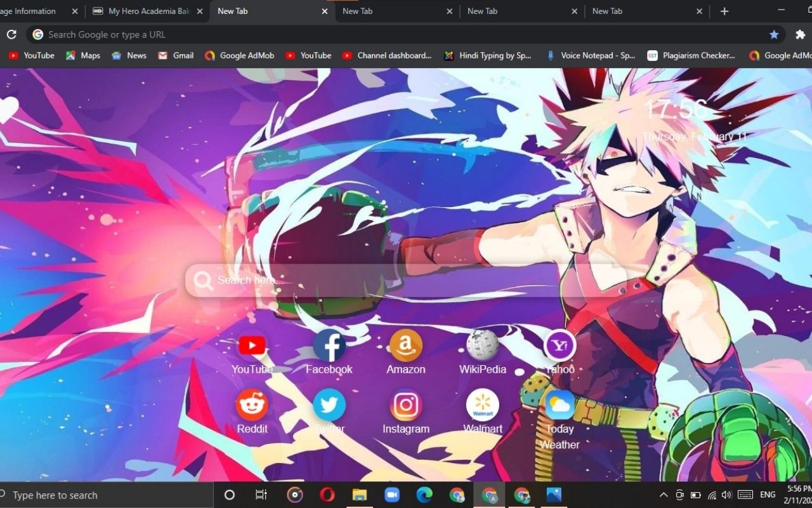Close the active New Tab
Viewport: 812px width, 508px height.
pos(325,11)
